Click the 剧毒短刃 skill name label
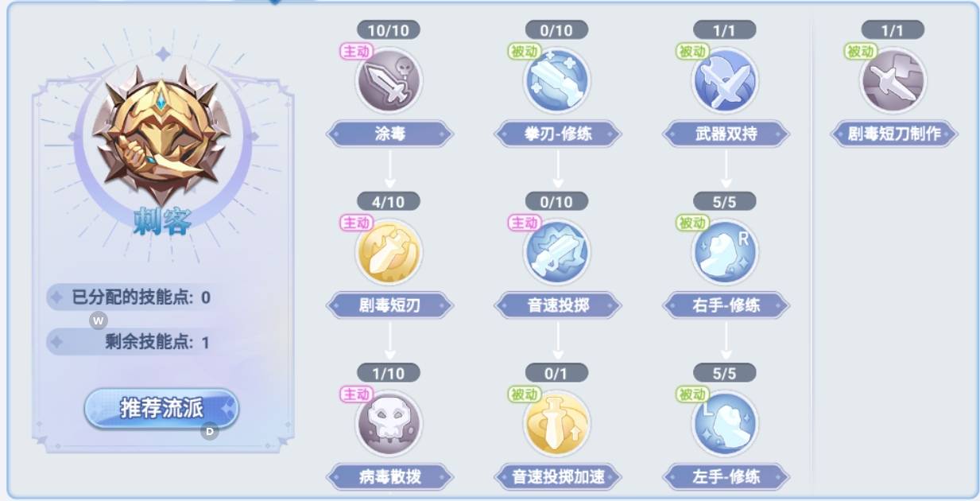 [389, 305]
